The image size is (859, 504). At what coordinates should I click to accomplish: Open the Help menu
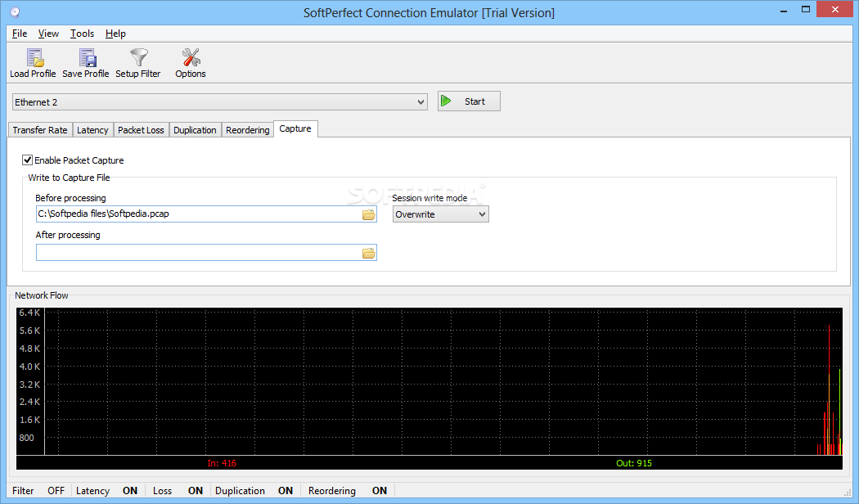point(115,34)
